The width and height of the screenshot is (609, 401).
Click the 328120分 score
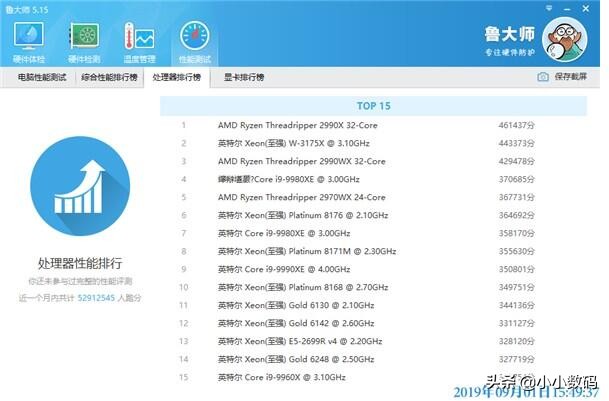(517, 341)
